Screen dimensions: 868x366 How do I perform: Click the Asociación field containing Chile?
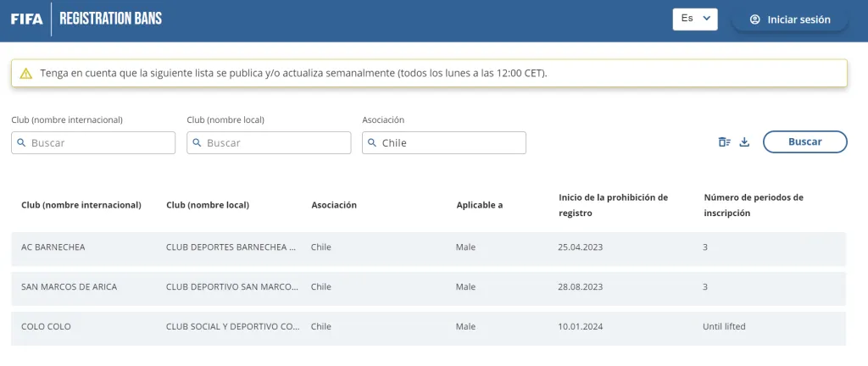(444, 142)
